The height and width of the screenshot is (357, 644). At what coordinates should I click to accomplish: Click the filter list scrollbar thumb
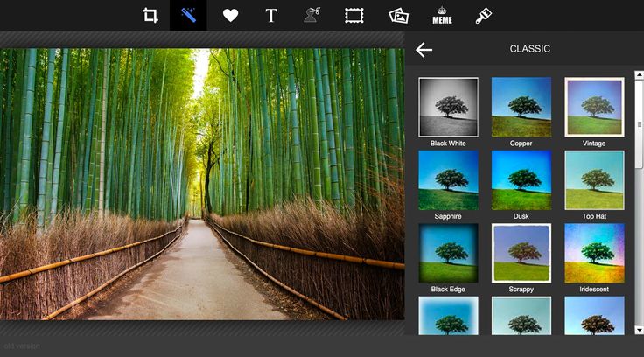pos(639,123)
